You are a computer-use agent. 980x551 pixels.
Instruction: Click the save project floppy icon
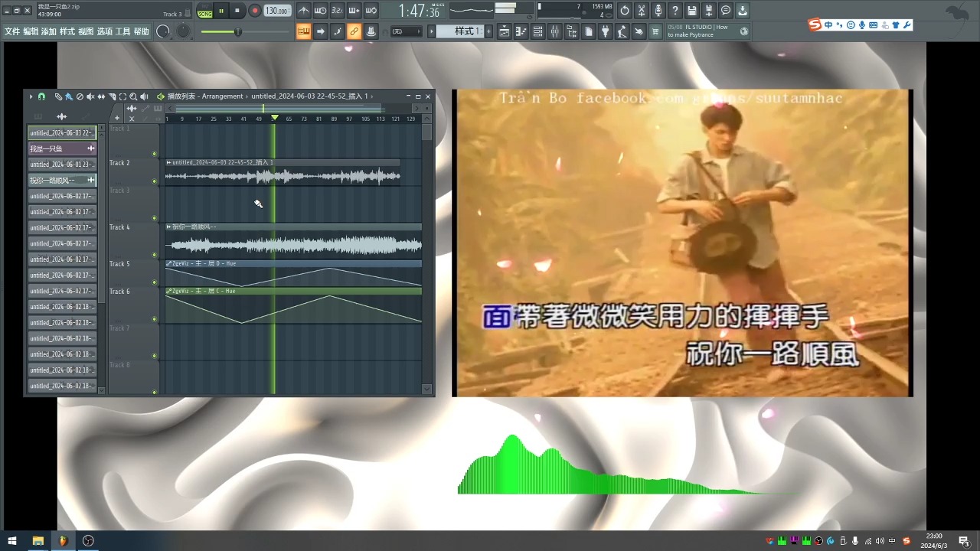click(692, 11)
